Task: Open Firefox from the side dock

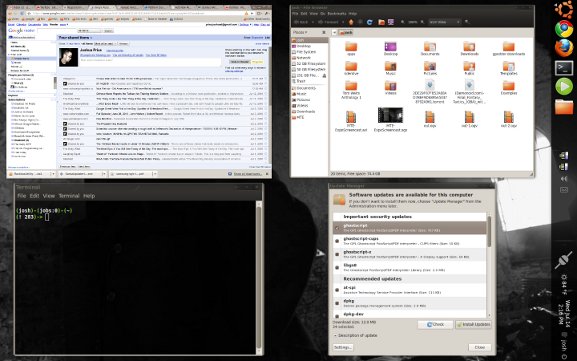Action: click(x=564, y=48)
